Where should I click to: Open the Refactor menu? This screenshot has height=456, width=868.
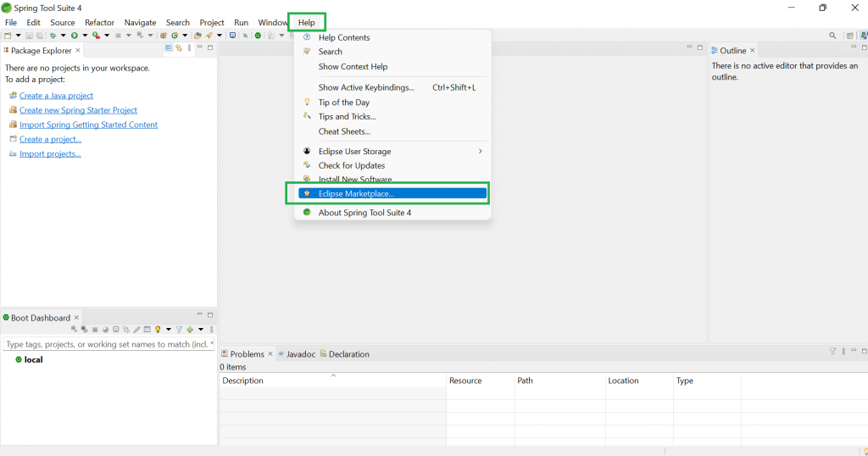point(100,23)
